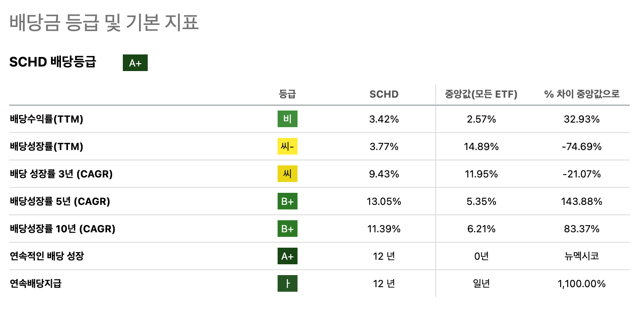The image size is (644, 310).
Task: Click the A+ badge for 연속적인 배당 성장
Action: pos(288,256)
